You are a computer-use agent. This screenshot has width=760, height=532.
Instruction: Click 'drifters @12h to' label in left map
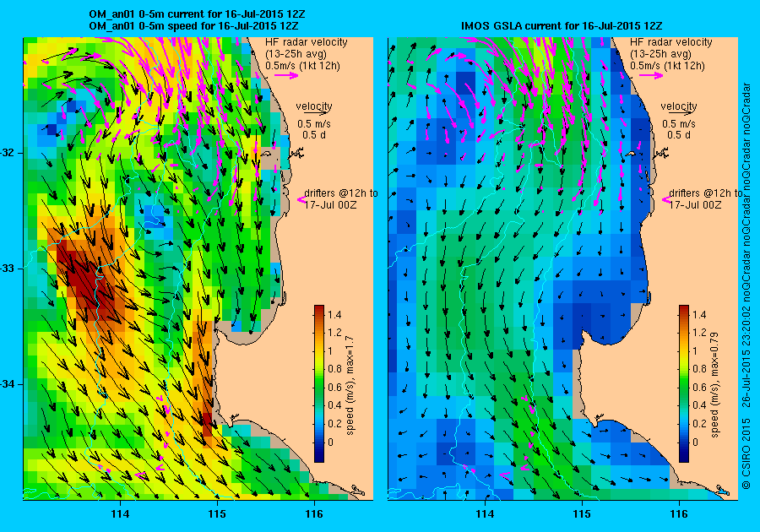341,193
